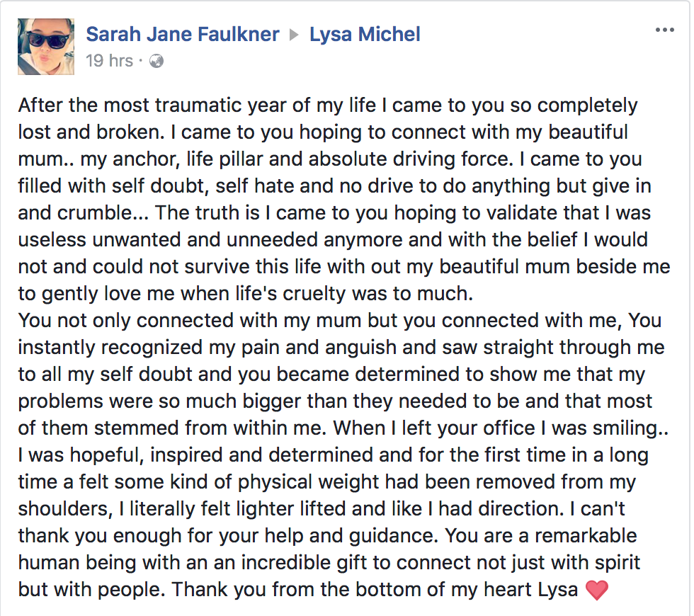Click the word 'recognized' in the post
The width and height of the screenshot is (694, 616).
click(152, 348)
